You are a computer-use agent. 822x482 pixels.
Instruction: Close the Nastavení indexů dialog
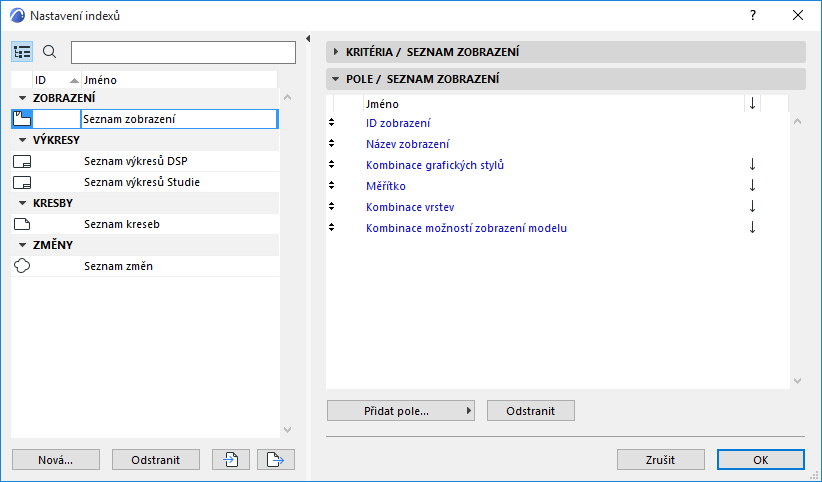click(x=798, y=15)
